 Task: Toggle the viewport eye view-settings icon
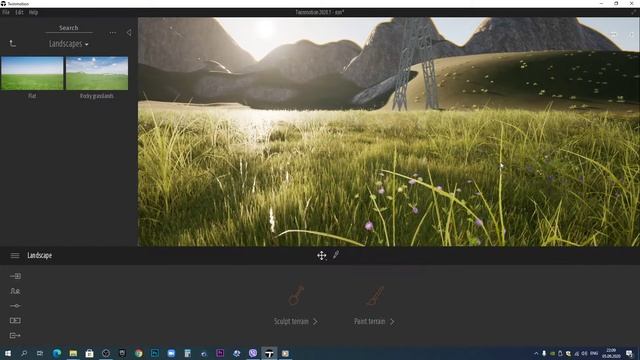613,35
